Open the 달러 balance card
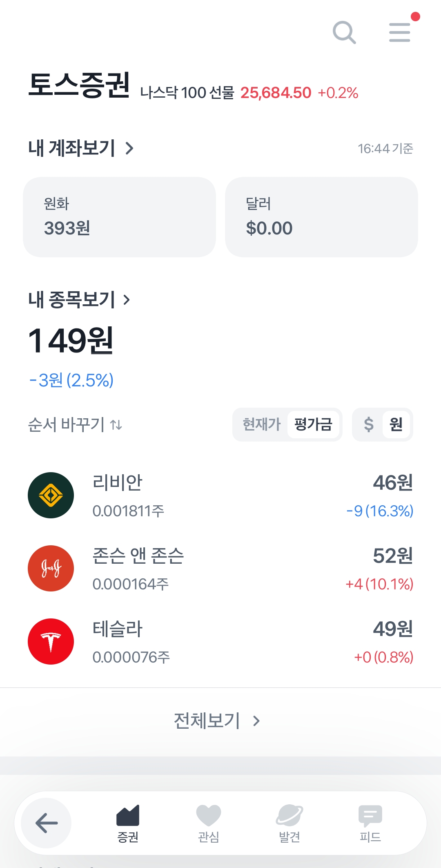Image resolution: width=441 pixels, height=868 pixels. pos(321,217)
